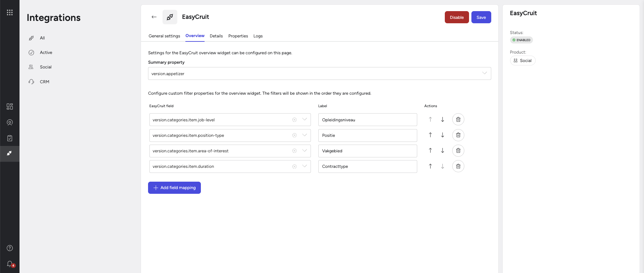Screen dimensions: 644x273
Task: Open the dashboard icon in left rail
Action: click(10, 107)
